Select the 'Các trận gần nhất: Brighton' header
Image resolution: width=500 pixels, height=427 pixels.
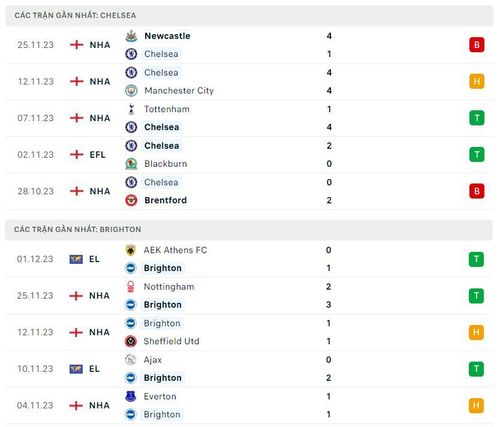(x=249, y=230)
